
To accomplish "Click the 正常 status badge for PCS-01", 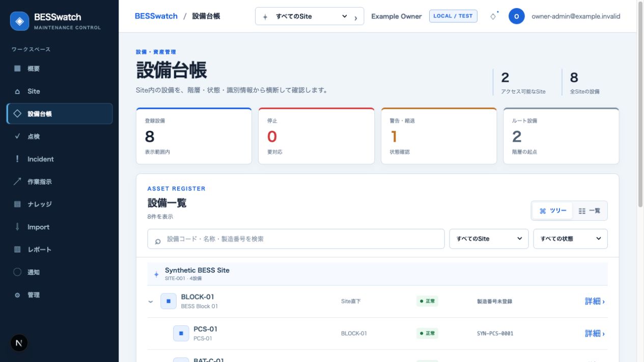I will tap(427, 334).
